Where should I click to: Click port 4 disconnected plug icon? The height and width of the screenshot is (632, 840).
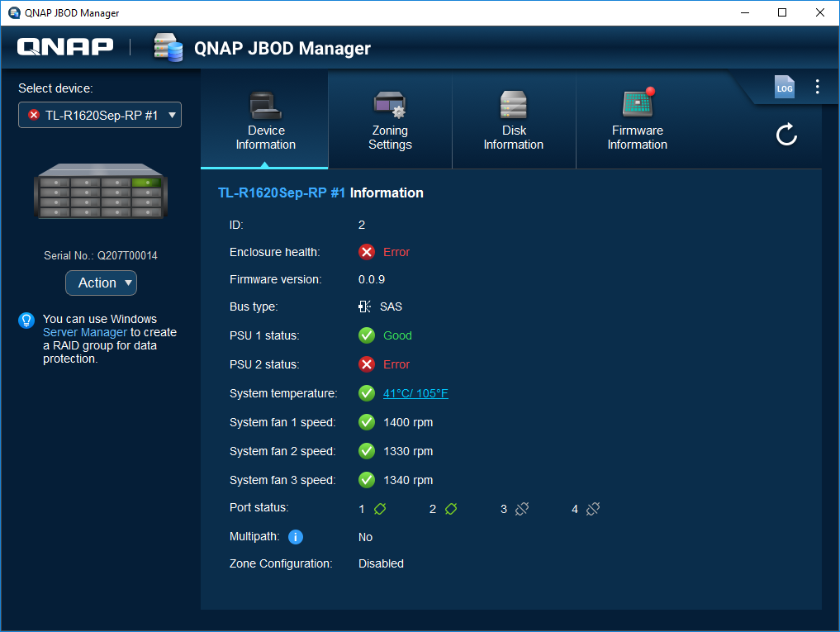coord(592,509)
